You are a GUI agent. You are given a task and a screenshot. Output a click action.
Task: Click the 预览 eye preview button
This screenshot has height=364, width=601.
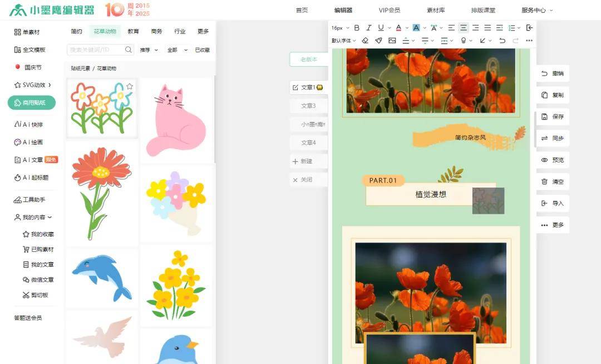pyautogui.click(x=553, y=160)
